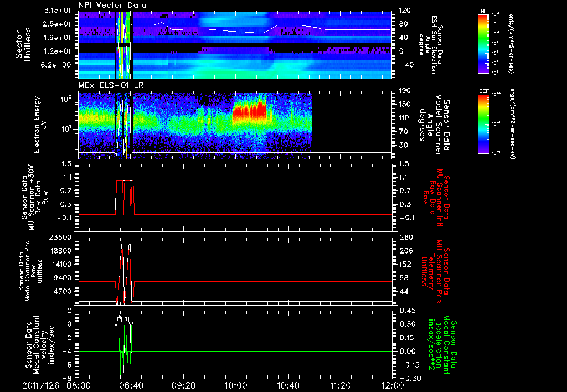Click the 4700 scanner position tick label
The width and height of the screenshot is (567, 392).
click(63, 291)
